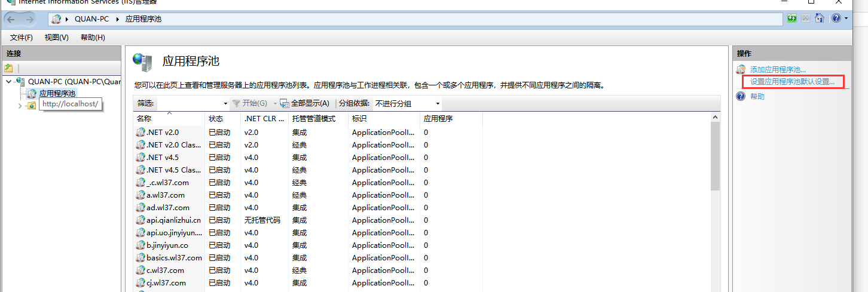This screenshot has width=868, height=292.
Task: Click the create new connection icon under 连接
Action: [8, 69]
